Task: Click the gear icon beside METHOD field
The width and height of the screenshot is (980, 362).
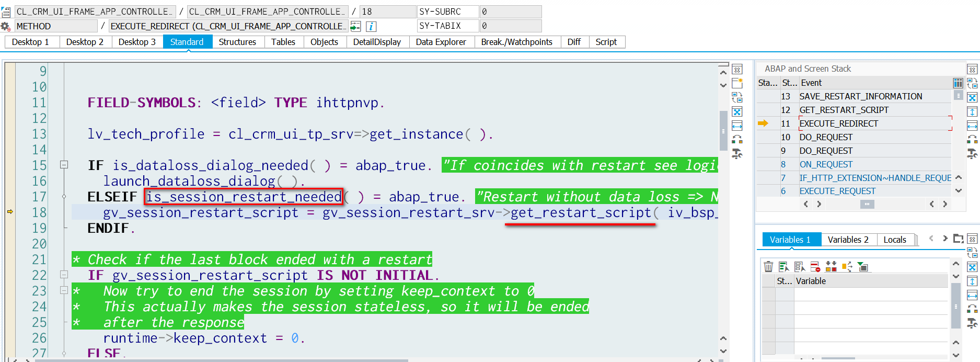Action: [x=5, y=26]
